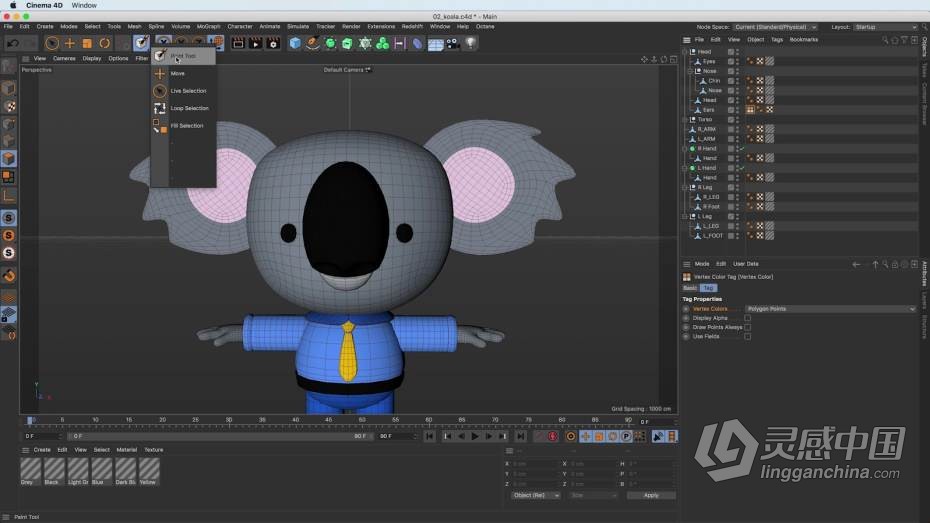930x523 pixels.
Task: Toggle the green enable checkmark on L Hand
Action: [x=742, y=168]
